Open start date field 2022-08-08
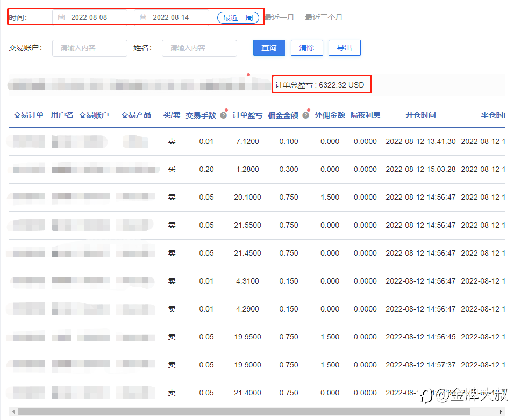 pos(89,17)
